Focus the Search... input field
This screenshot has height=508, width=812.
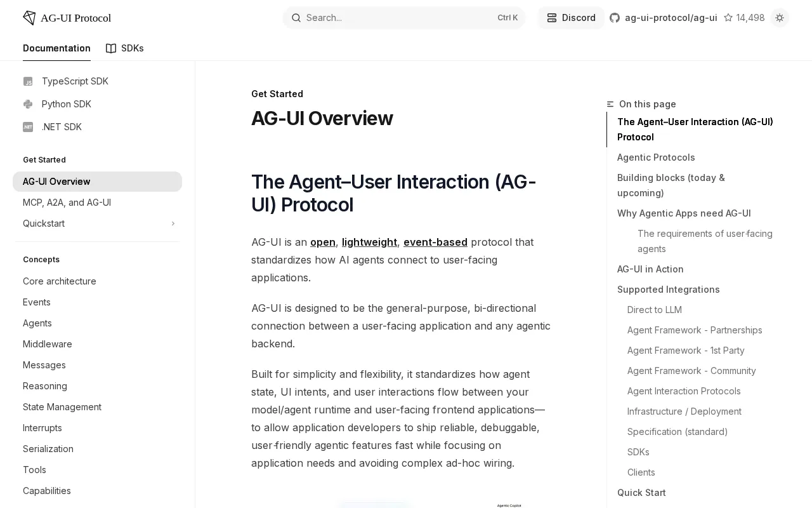click(x=403, y=18)
